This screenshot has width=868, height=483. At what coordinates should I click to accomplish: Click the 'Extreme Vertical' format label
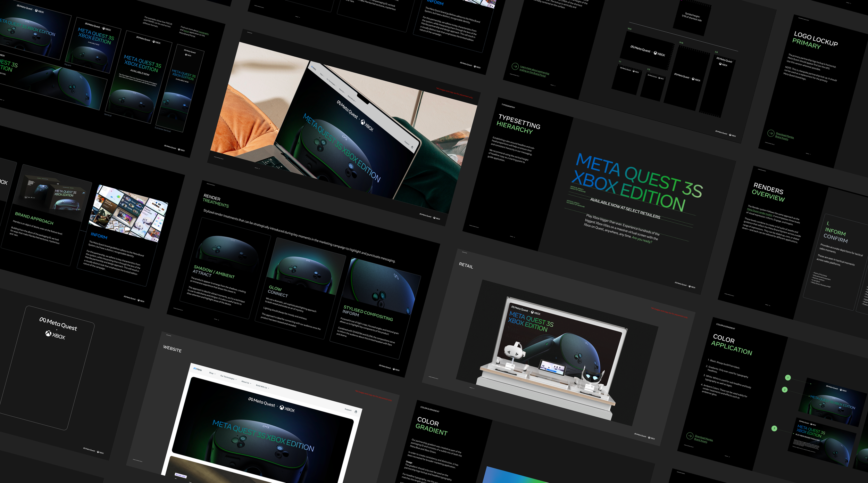[x=163, y=129]
